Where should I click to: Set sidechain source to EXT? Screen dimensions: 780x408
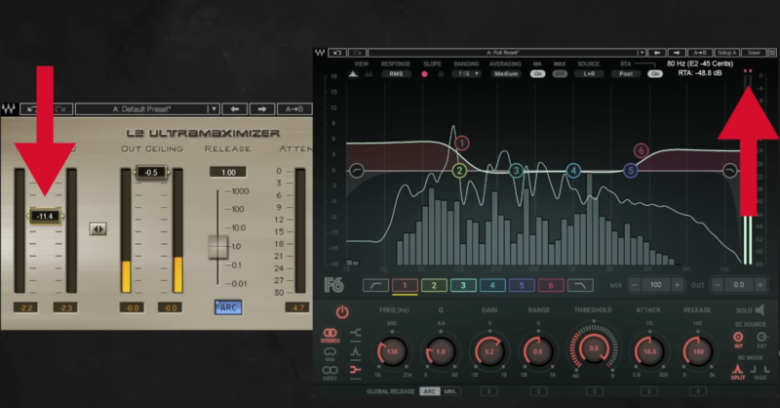click(x=762, y=339)
